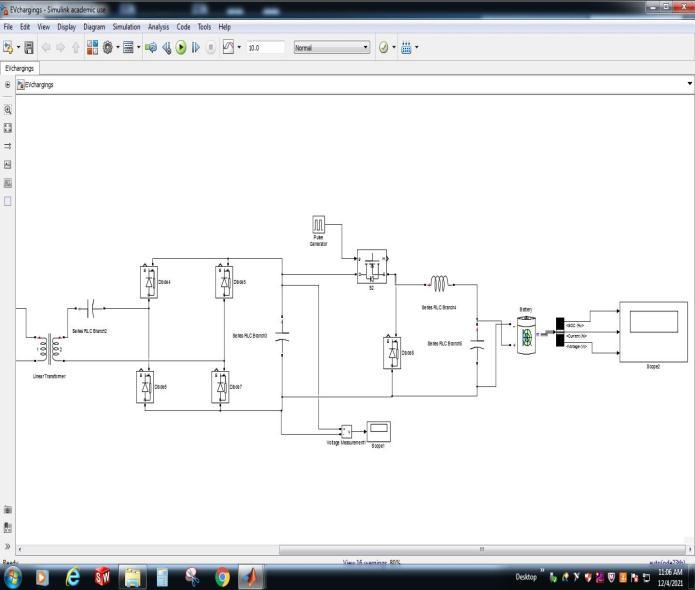Open SolidWorks from the taskbar
Screen dimensions: 695x590
(102, 577)
